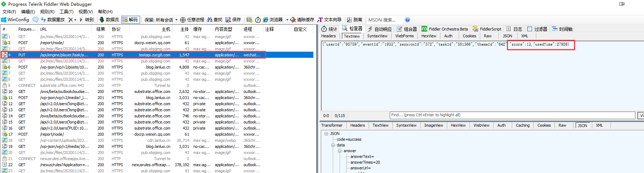Click the blue help question mark icon
The height and width of the screenshot is (173, 644).
407,20
